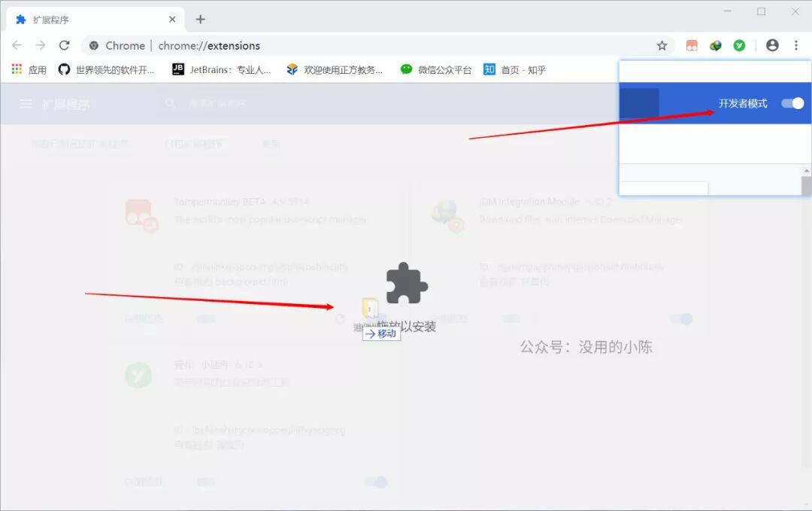Click the green Y extension card logo

[138, 375]
